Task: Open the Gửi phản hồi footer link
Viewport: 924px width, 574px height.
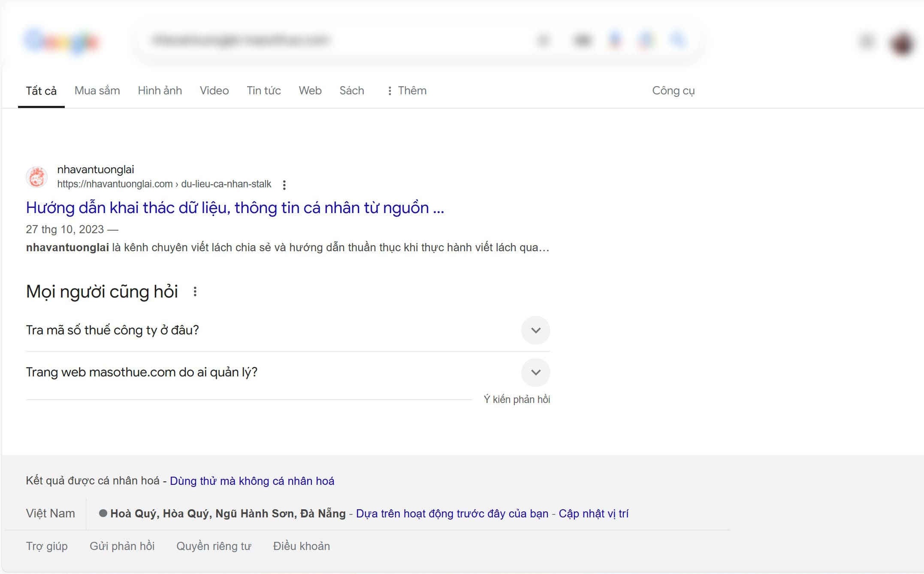Action: coord(122,546)
